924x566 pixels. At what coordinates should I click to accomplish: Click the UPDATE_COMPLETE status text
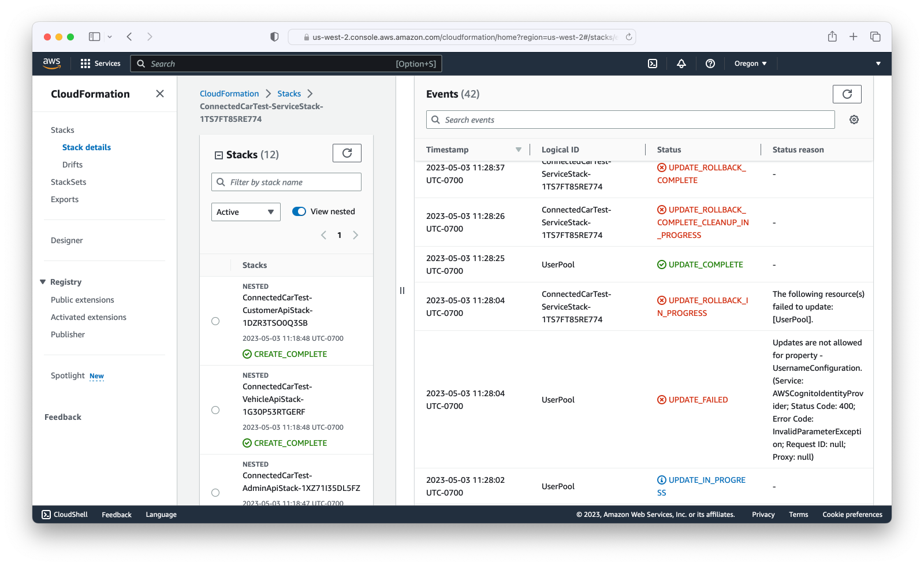[706, 265]
